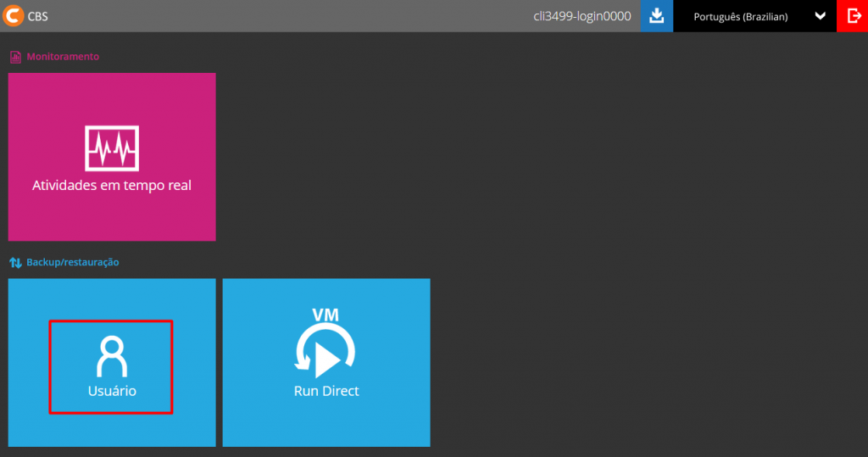The height and width of the screenshot is (457, 868).
Task: Click the Atividades em tempo real label
Action: point(112,185)
